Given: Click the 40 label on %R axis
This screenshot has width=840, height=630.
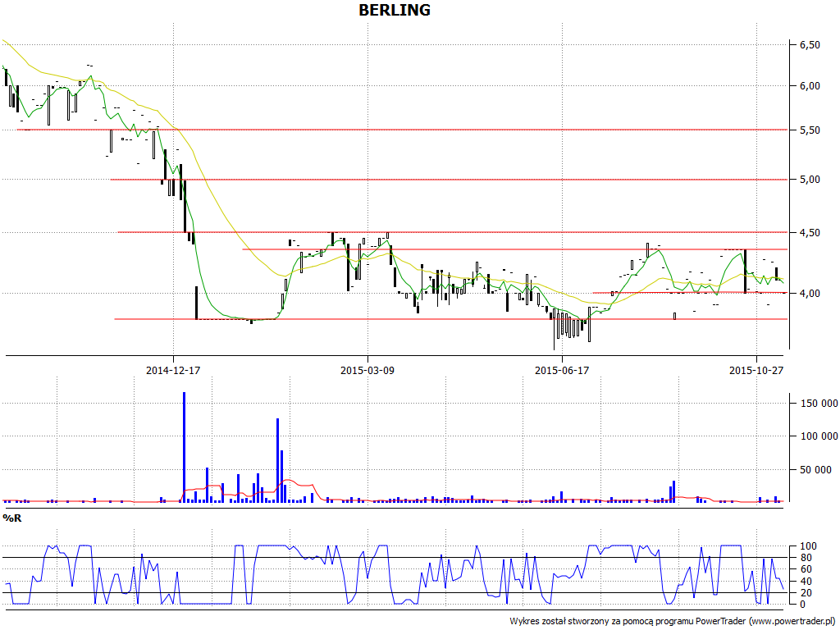Looking at the screenshot, I should pyautogui.click(x=806, y=582).
